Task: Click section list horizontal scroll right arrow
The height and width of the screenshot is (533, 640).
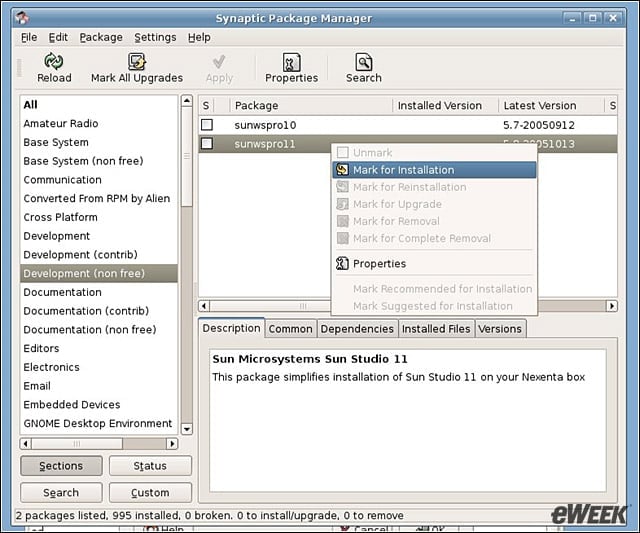Action: [172, 443]
